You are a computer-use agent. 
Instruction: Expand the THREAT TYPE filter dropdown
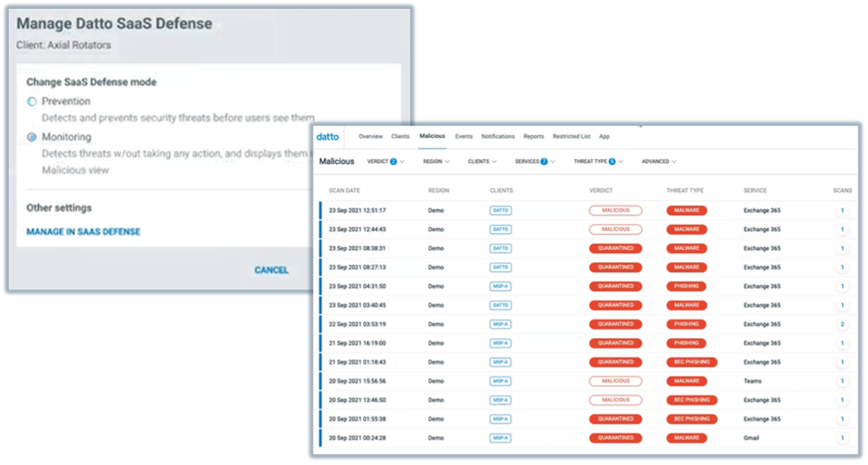click(x=598, y=161)
